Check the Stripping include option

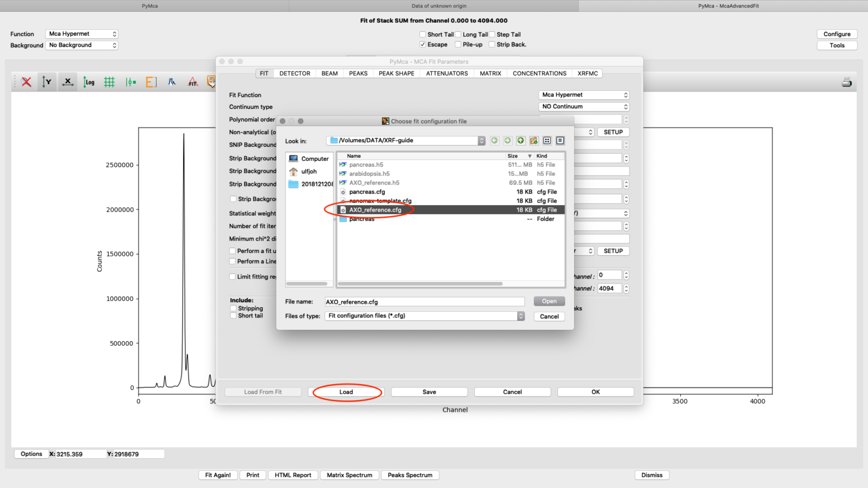click(233, 308)
